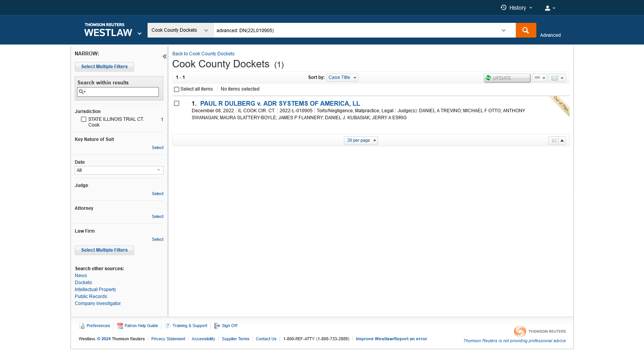This screenshot has width=644, height=360.
Task: Click the bottom Select Multiple Filters button
Action: [x=105, y=250]
